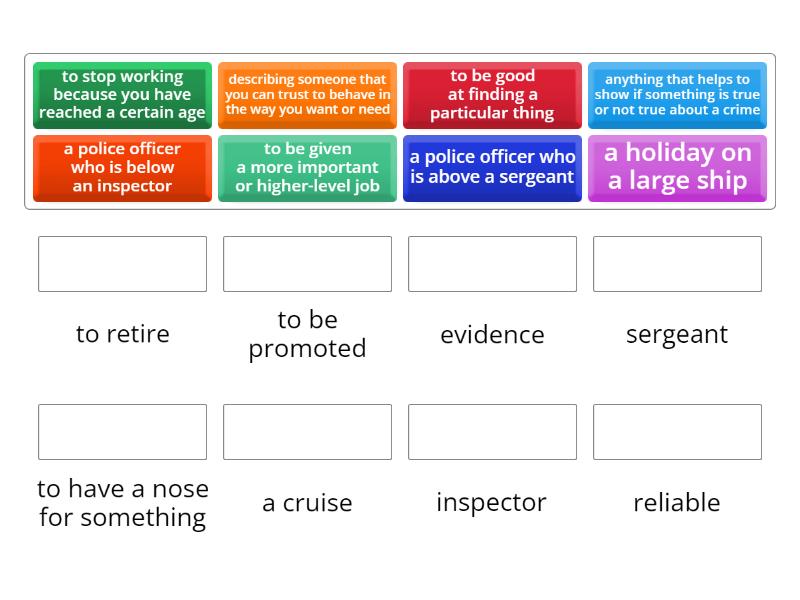Click the red 'to be good at finding' tile
This screenshot has width=800, height=600.
[x=492, y=95]
